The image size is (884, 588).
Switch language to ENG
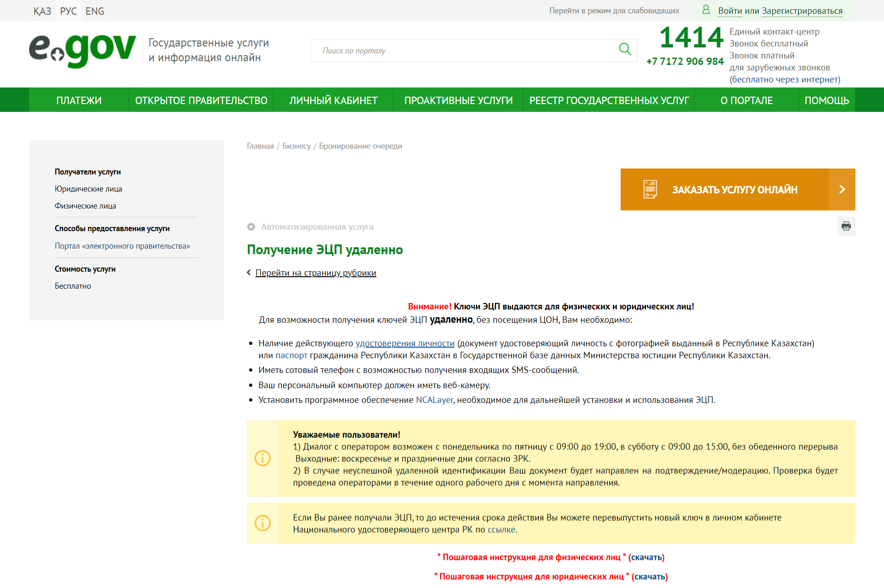click(95, 11)
